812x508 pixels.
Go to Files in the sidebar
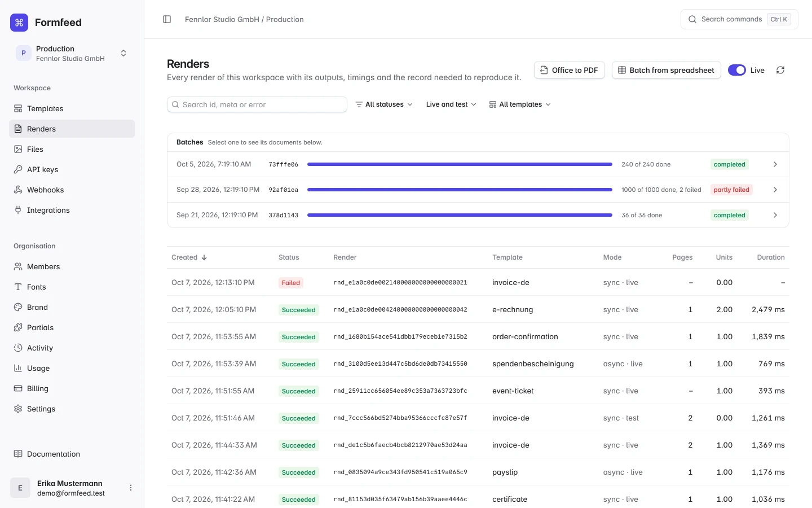point(72,149)
